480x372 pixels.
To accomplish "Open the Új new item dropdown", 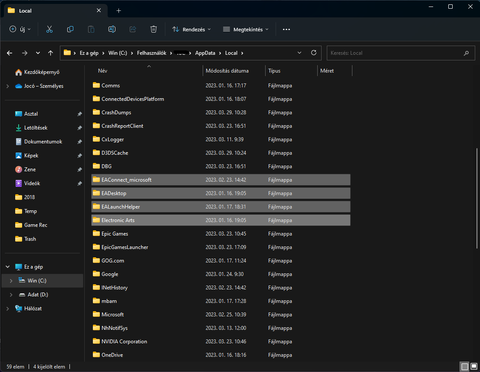I will (x=20, y=29).
